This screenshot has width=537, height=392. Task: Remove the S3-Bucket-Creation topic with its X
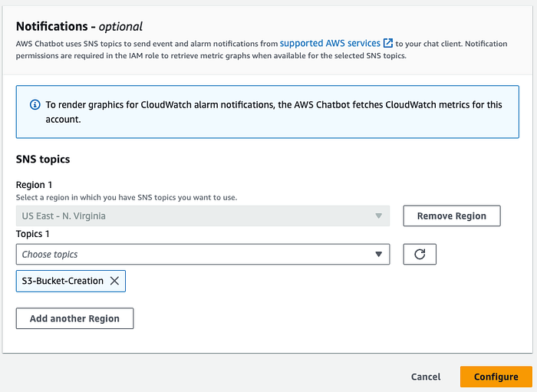[x=114, y=281]
